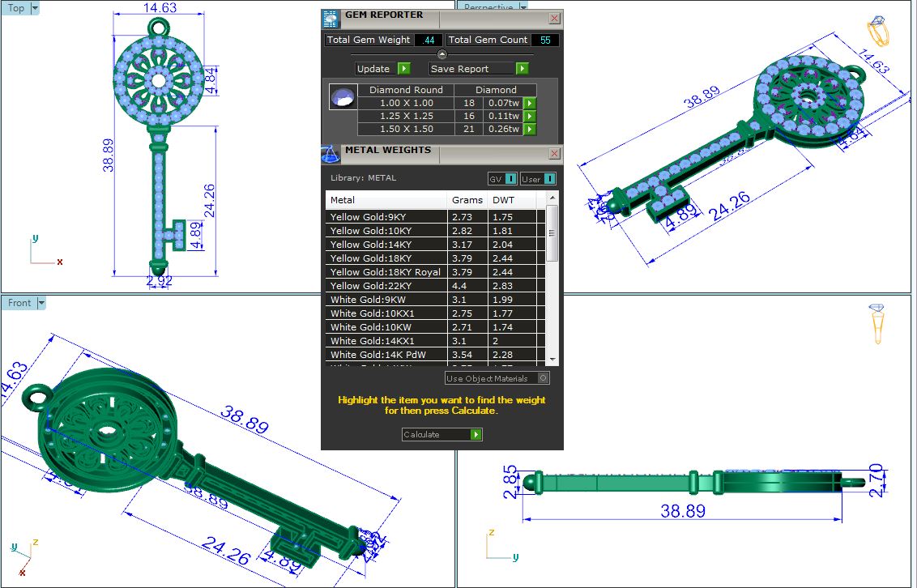
Task: Collapse the Gem Reporter panel with circular arrow
Action: pyautogui.click(x=442, y=54)
